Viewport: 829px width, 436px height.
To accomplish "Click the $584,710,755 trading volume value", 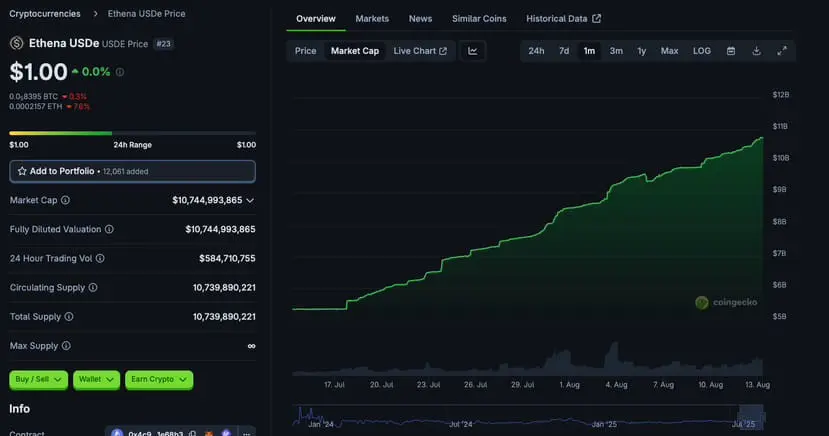I will pos(227,258).
